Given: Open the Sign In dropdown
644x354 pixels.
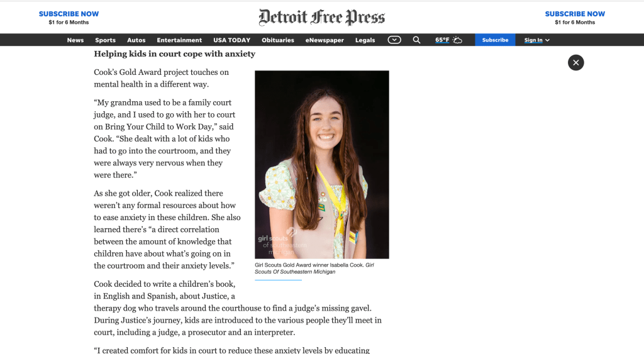Looking at the screenshot, I should coord(536,40).
